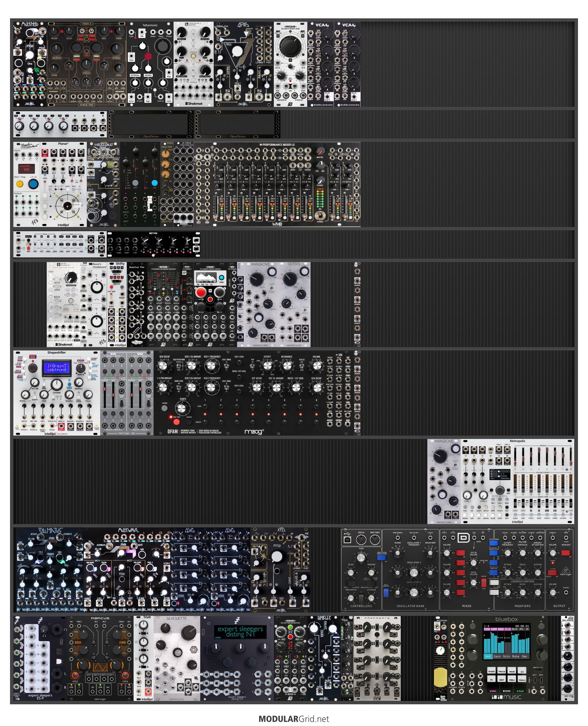Select the Mute tab on bluebox screen
The image size is (588, 726).
tap(515, 656)
